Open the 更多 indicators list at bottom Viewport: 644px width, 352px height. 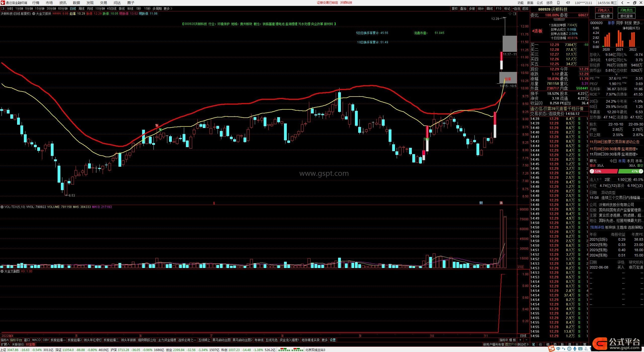pos(325,340)
